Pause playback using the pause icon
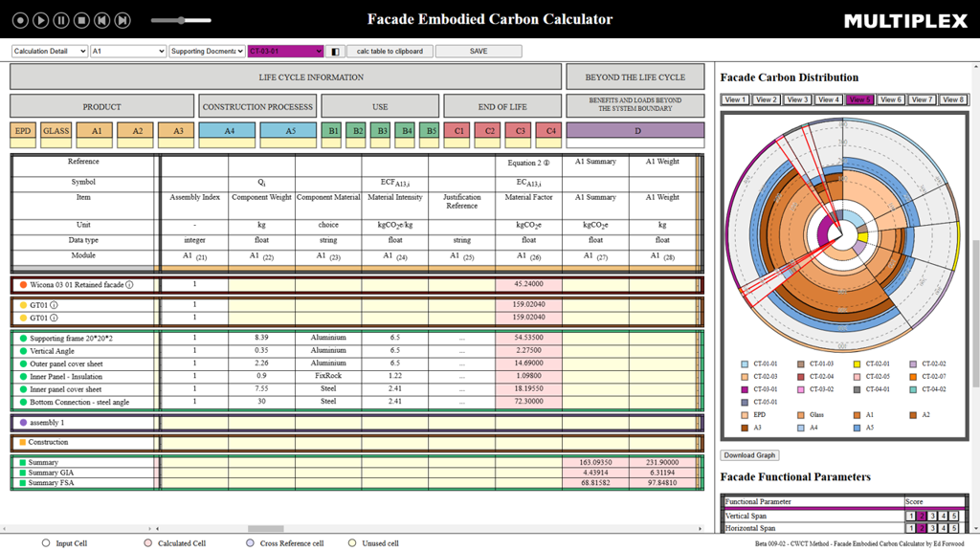Image resolution: width=980 pixels, height=551 pixels. (61, 21)
